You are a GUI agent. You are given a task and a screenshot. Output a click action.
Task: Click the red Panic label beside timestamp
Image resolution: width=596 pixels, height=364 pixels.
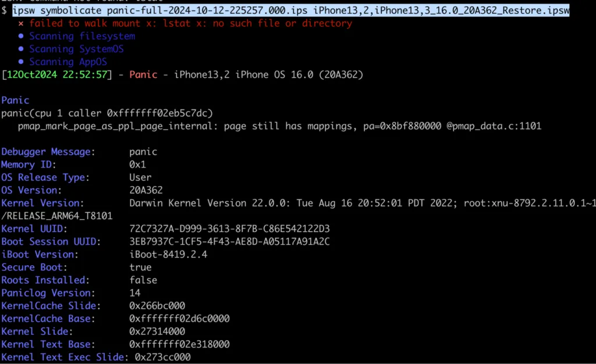click(x=143, y=74)
